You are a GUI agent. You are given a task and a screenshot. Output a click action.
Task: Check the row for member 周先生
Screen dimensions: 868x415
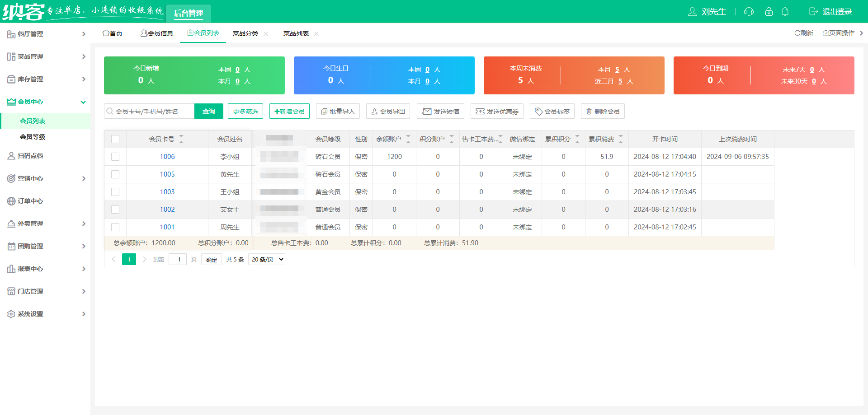115,227
